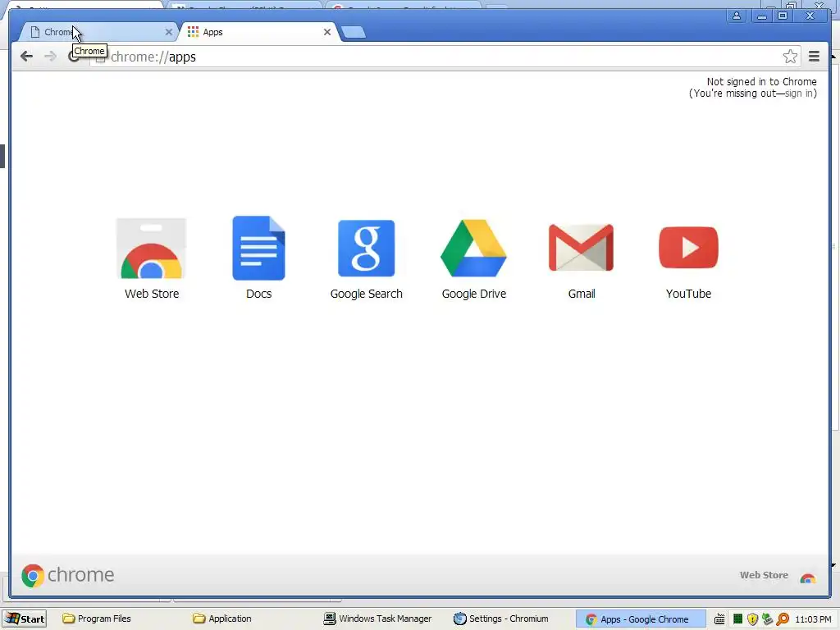Click the security shield tray icon
The height and width of the screenshot is (630, 840).
753,619
